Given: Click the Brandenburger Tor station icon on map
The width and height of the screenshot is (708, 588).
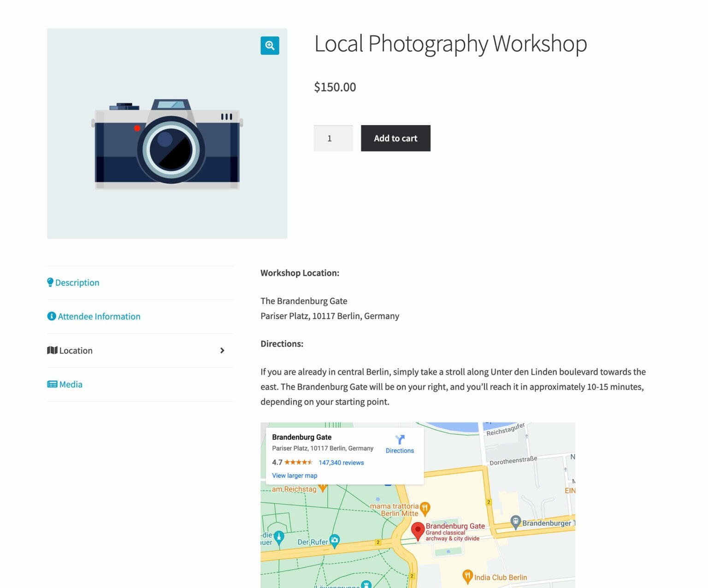Looking at the screenshot, I should click(515, 523).
